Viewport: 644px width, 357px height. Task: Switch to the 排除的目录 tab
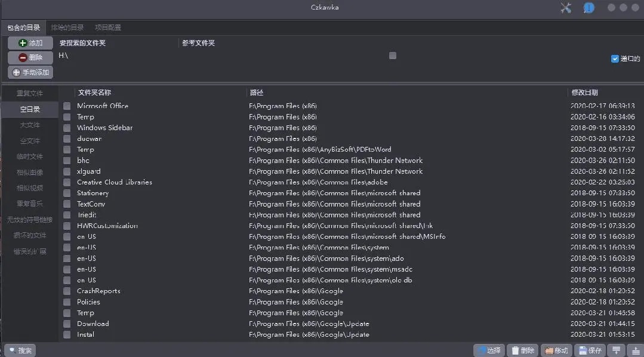point(67,27)
